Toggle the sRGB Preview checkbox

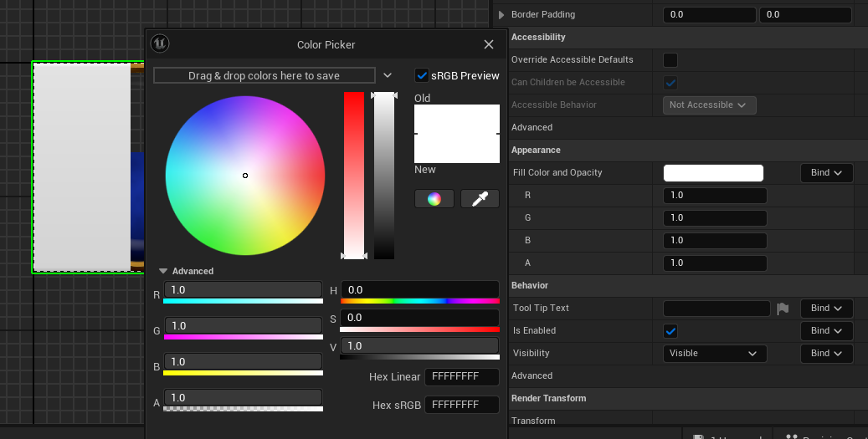pyautogui.click(x=422, y=76)
